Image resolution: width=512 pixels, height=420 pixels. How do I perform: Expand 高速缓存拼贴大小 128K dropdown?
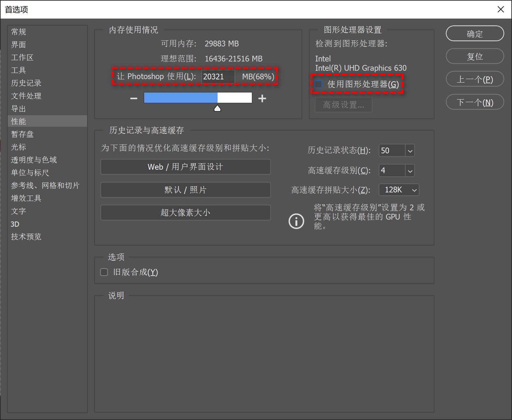[399, 190]
